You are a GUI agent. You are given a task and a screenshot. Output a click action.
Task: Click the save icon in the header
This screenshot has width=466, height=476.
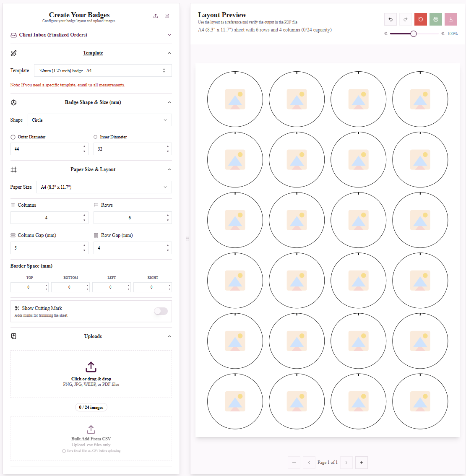coord(167,16)
